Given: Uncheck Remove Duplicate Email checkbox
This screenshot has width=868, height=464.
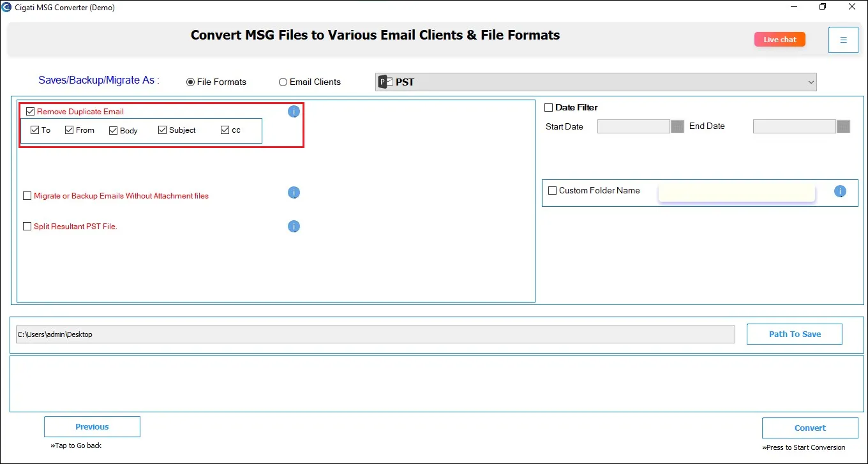Looking at the screenshot, I should 30,112.
